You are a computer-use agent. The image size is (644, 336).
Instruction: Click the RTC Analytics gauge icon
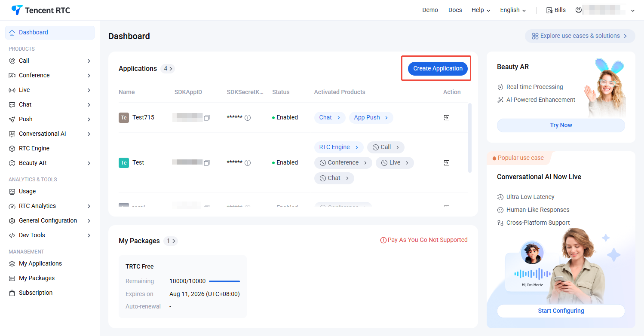pos(12,206)
